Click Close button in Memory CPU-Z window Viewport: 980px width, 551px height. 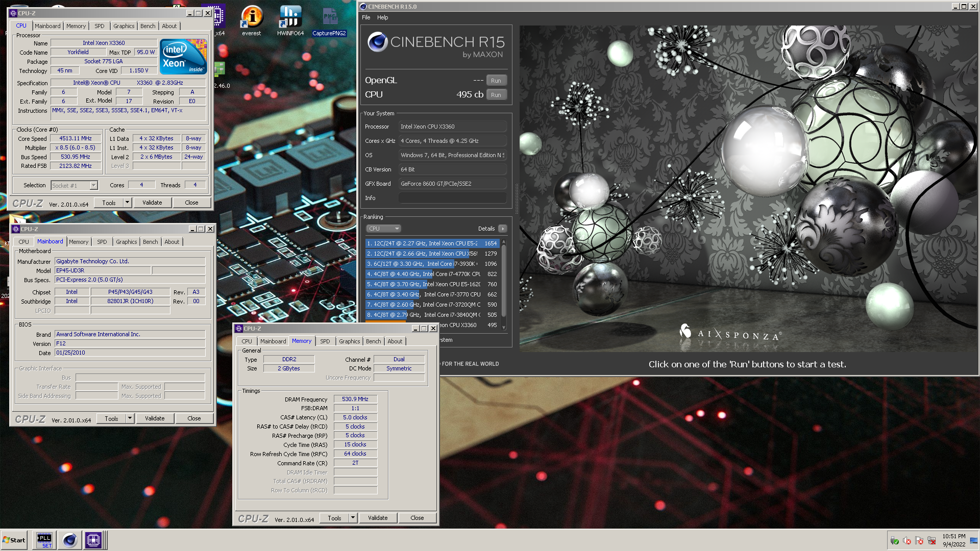tap(417, 518)
